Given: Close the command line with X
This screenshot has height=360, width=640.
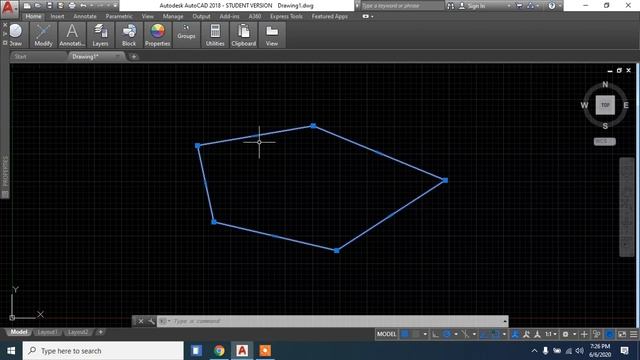Looking at the screenshot, I should point(140,321).
